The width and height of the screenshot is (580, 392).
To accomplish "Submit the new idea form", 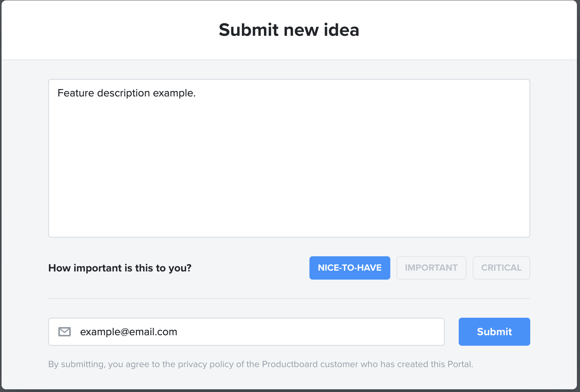I will point(494,332).
